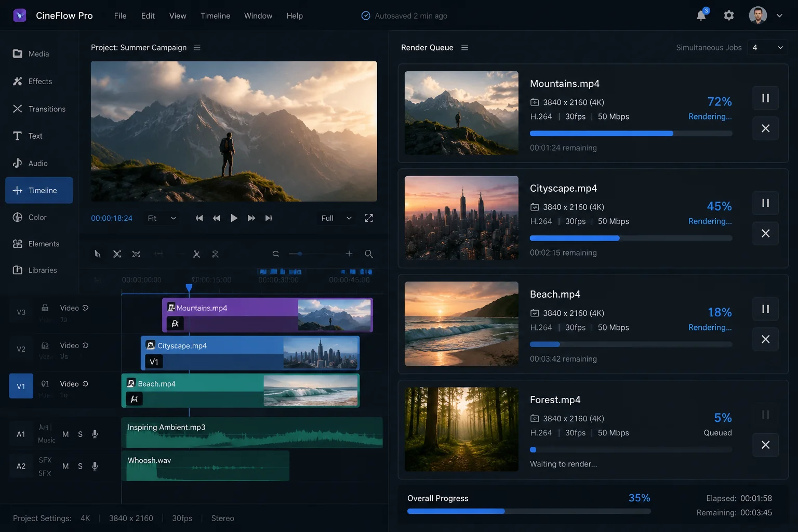The image size is (798, 532).
Task: Skip to the end of the preview
Action: point(269,218)
